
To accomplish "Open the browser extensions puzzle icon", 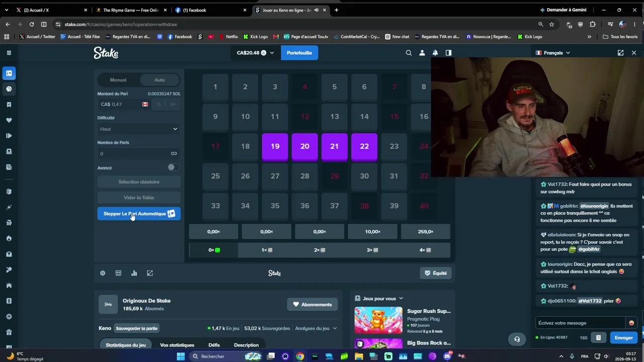I will click(x=592, y=24).
